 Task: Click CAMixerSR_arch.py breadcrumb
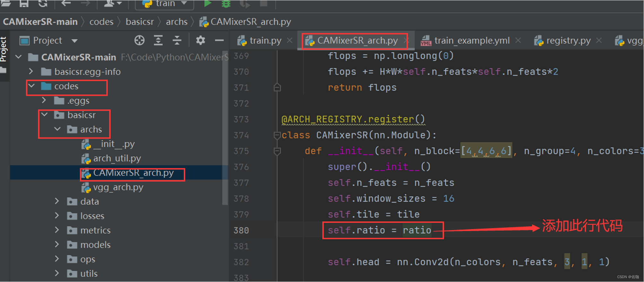pyautogui.click(x=245, y=22)
